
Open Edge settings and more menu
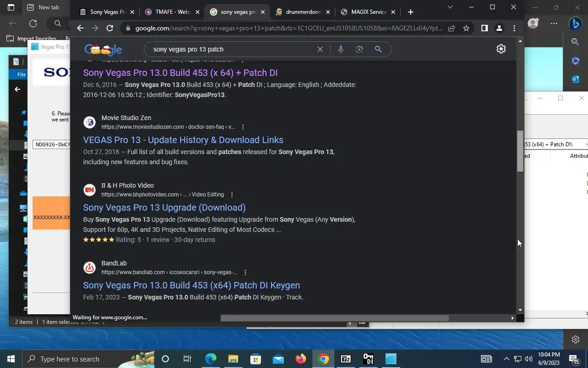(x=554, y=23)
